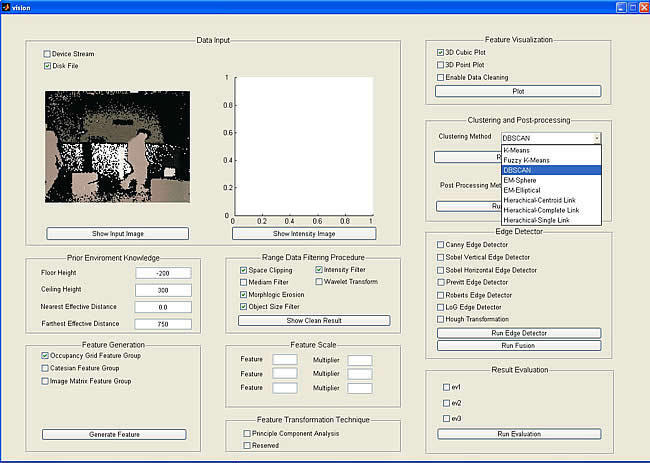Edit the Farthest Effective Distance field
Image resolution: width=650 pixels, height=463 pixels.
(164, 322)
